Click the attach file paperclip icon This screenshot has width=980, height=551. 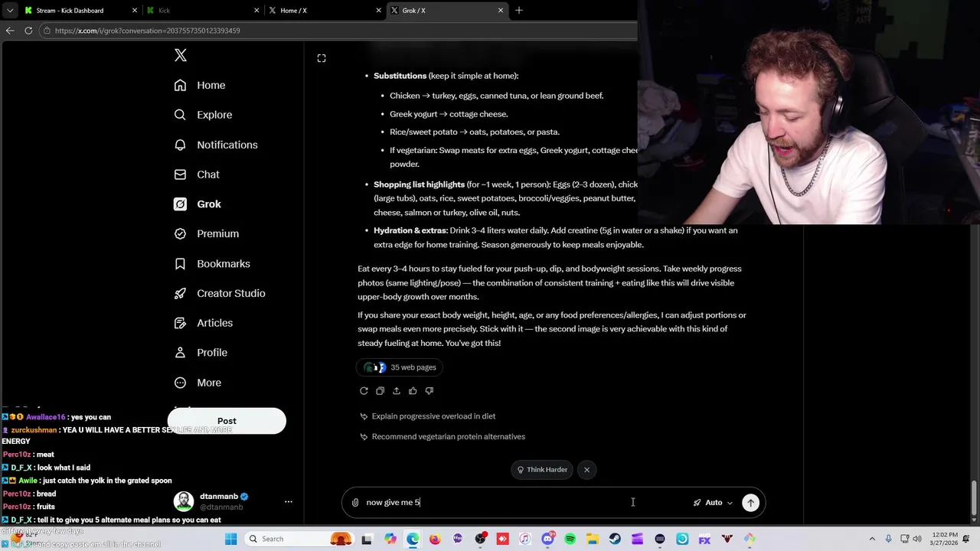tap(355, 503)
